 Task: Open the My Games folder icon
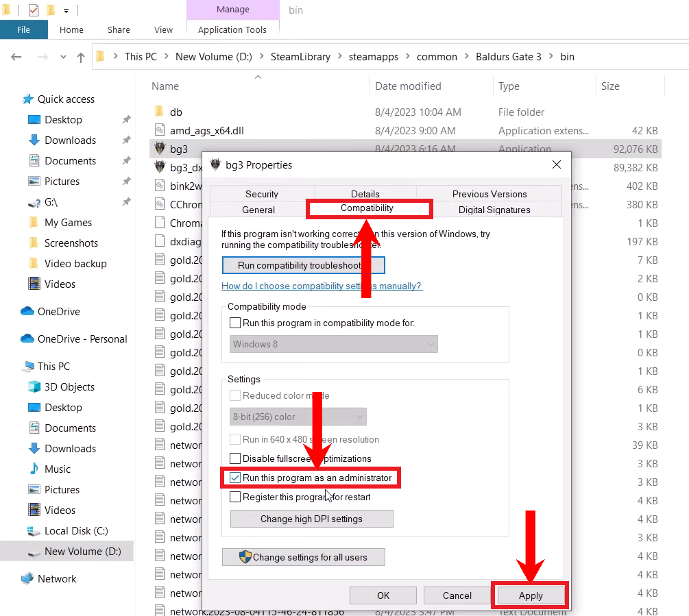(34, 223)
